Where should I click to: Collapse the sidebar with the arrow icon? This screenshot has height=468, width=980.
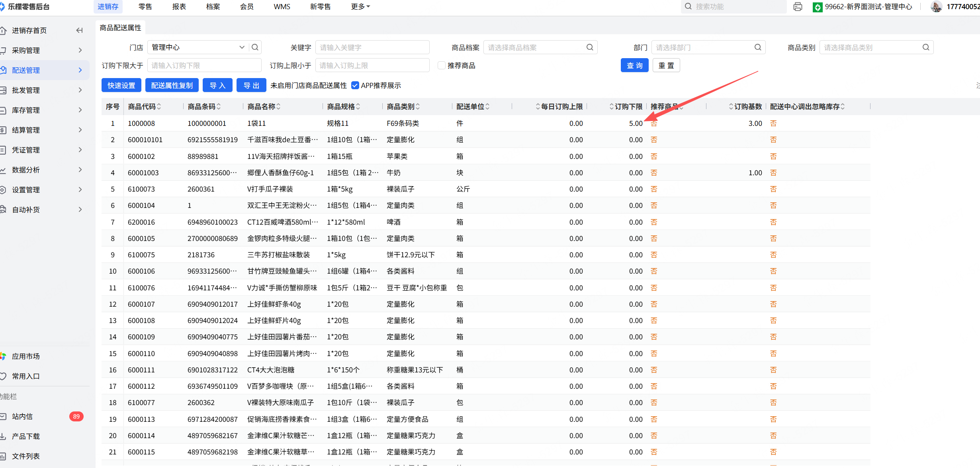coord(79,30)
